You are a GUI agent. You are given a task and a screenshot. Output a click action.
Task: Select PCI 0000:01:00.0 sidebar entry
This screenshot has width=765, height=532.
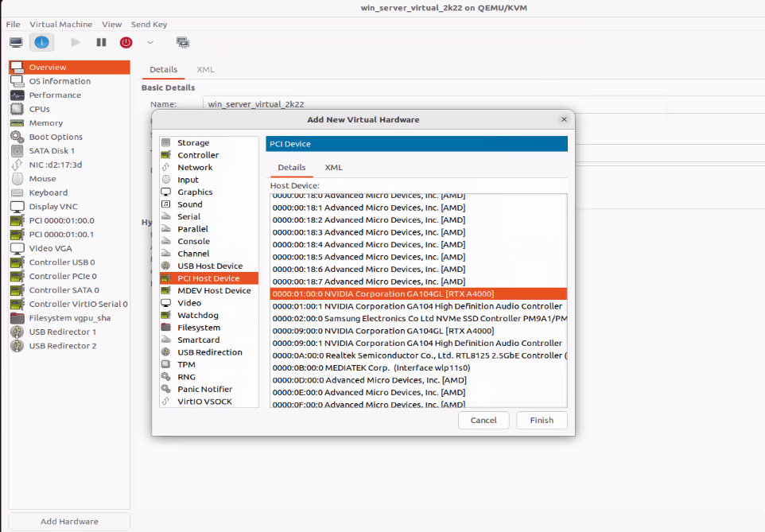pyautogui.click(x=69, y=220)
